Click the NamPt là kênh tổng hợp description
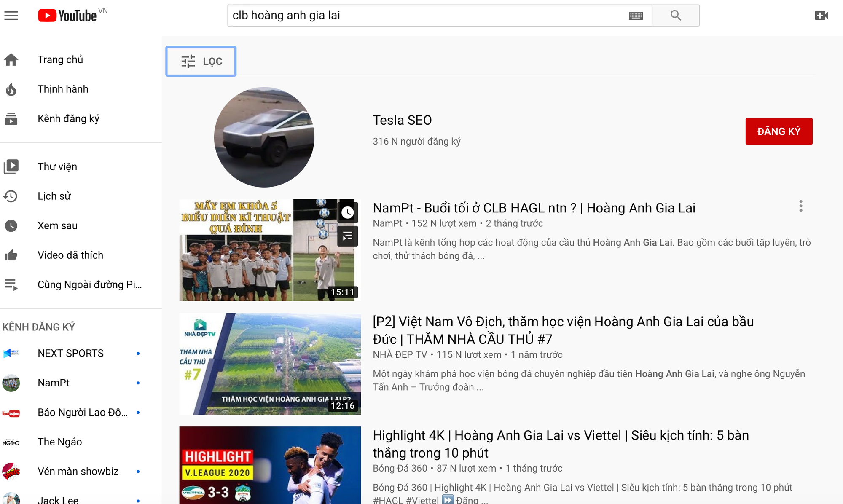Viewport: 843px width, 504px height. (592, 249)
